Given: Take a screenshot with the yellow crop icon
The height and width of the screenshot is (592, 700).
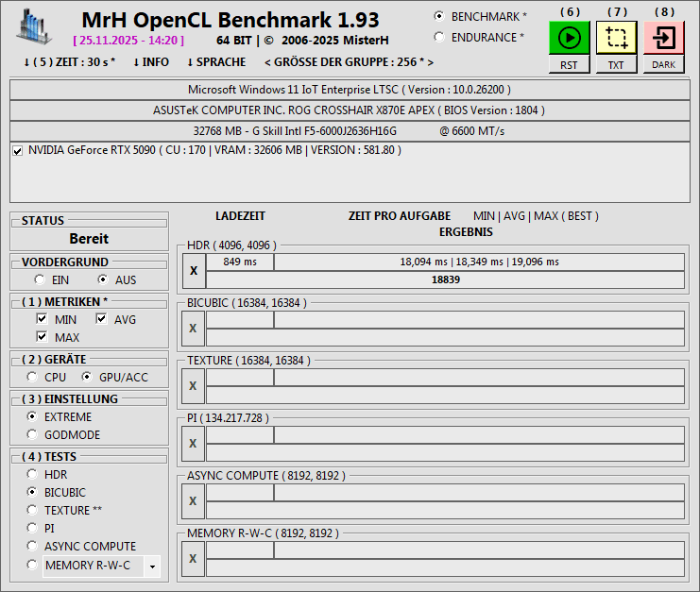Looking at the screenshot, I should pyautogui.click(x=617, y=38).
